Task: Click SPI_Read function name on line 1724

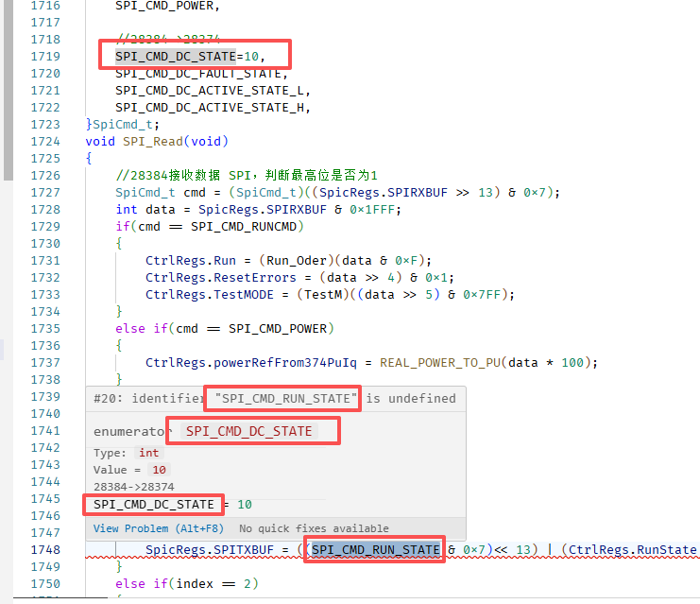Action: (x=153, y=142)
